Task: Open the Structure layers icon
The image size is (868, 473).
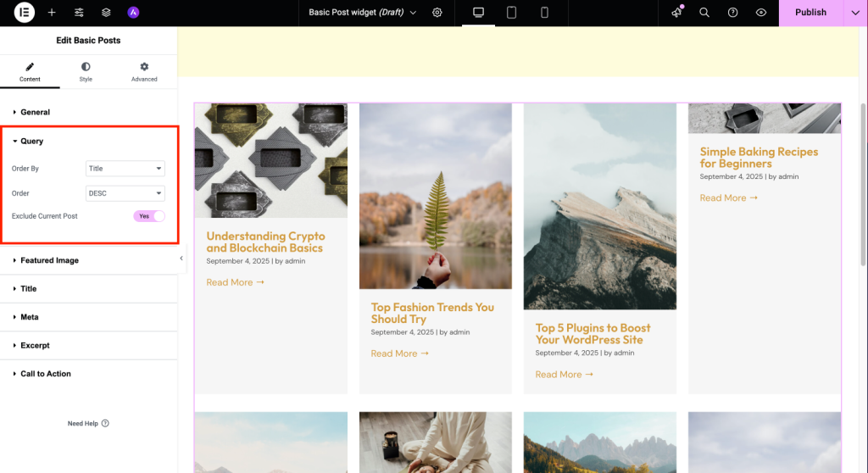Action: (106, 13)
